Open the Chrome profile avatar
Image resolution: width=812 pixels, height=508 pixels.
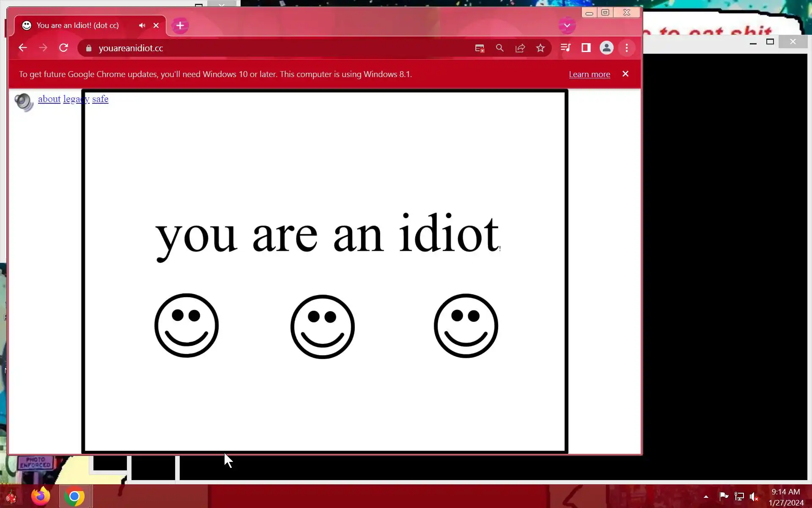[606, 48]
